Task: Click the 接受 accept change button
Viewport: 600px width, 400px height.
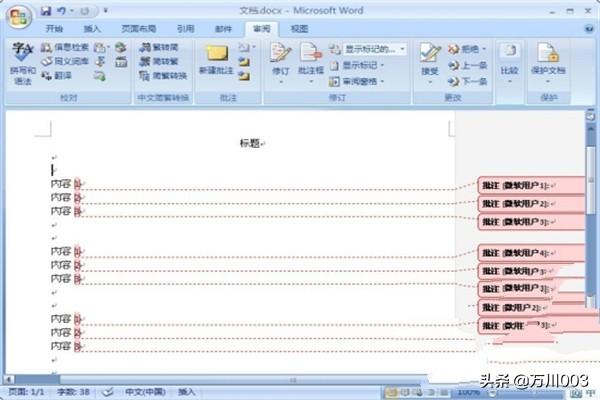Action: click(x=430, y=63)
